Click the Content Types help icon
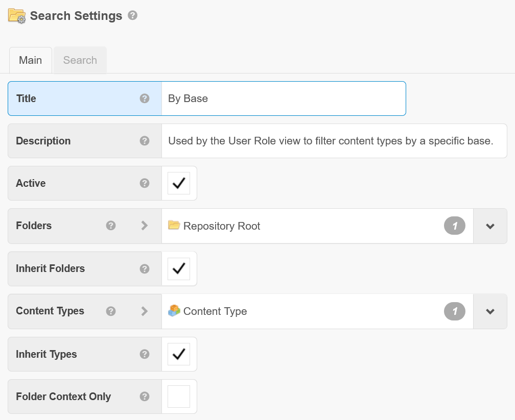 point(111,311)
